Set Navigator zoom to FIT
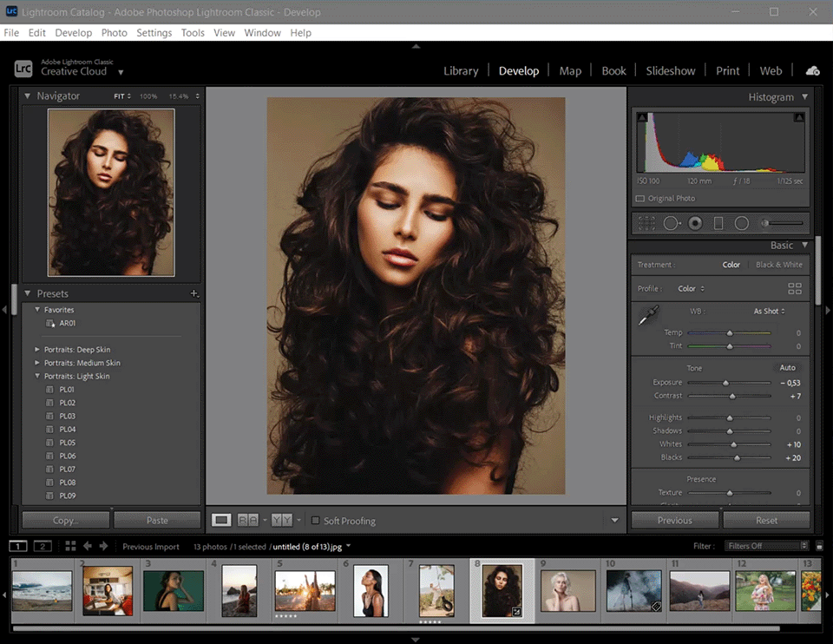Viewport: 833px width, 644px height. pos(119,96)
